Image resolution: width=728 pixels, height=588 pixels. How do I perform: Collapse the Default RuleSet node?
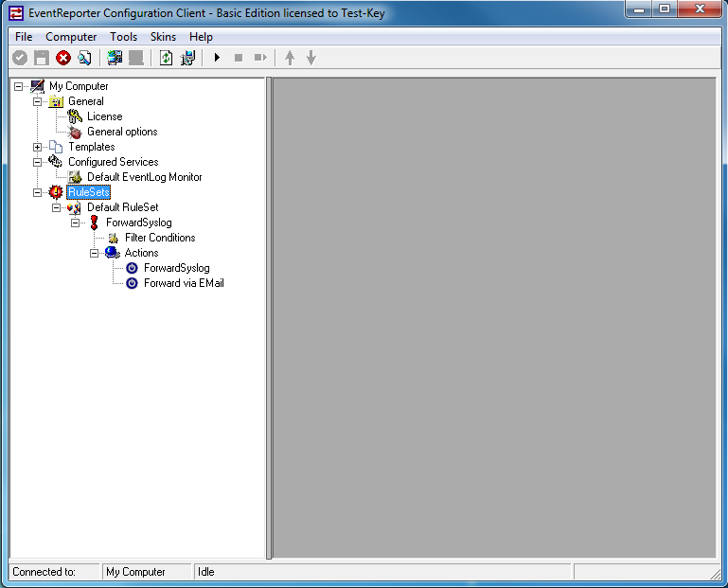(56, 207)
